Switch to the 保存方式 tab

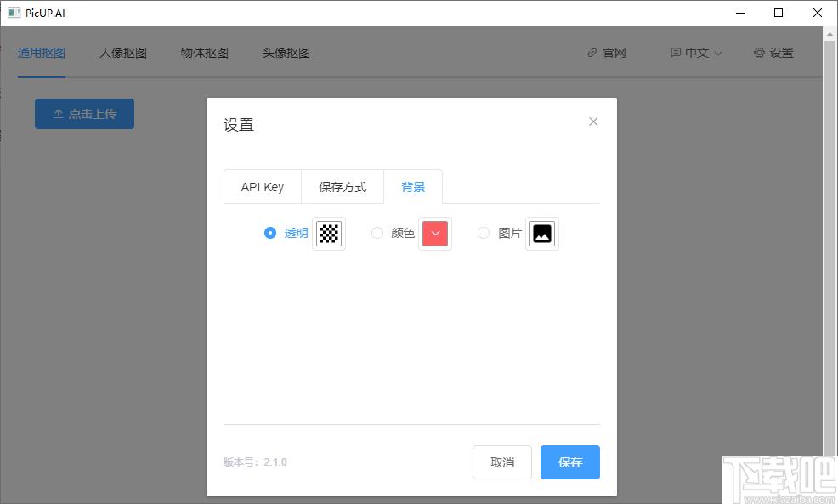(x=343, y=187)
